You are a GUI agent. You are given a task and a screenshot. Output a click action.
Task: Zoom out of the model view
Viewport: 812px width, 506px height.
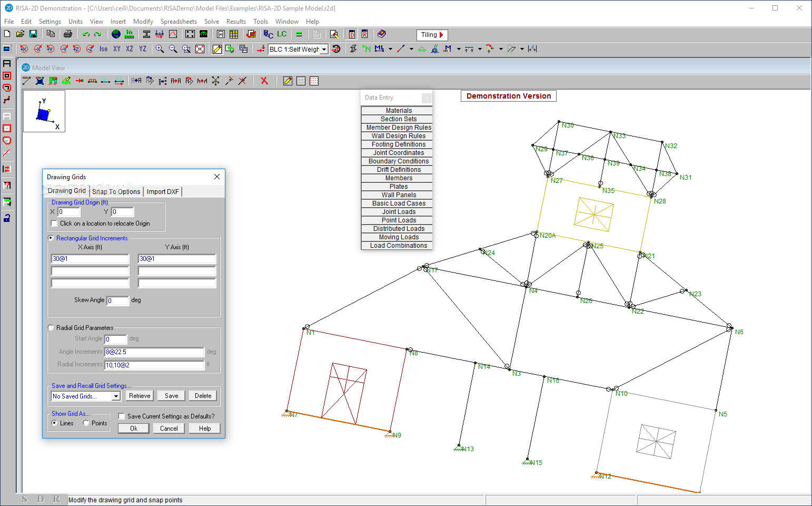[x=173, y=49]
